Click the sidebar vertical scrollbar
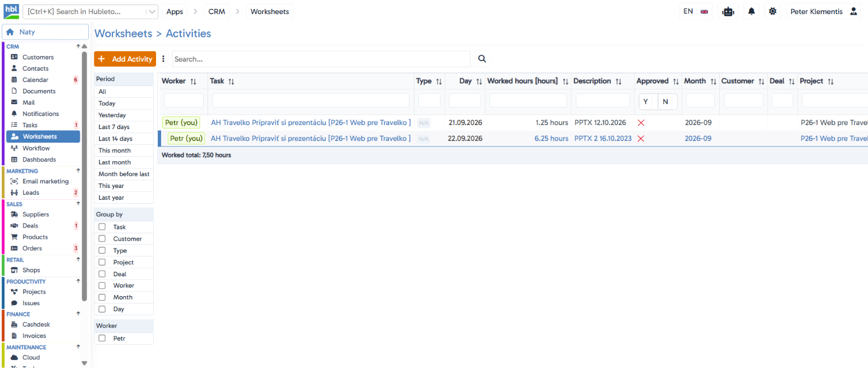The height and width of the screenshot is (368, 868). (x=84, y=176)
